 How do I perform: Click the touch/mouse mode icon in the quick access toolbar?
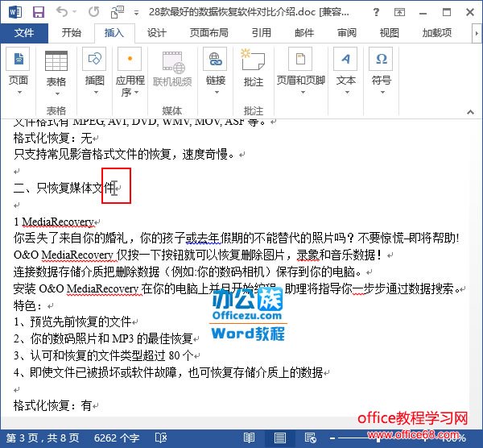(x=117, y=12)
